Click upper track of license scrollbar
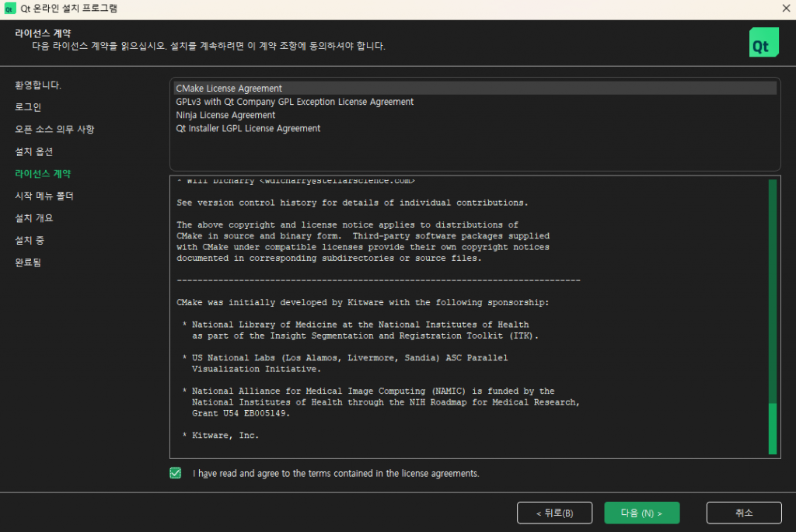Screen dimensions: 796x532 pyautogui.click(x=772, y=287)
